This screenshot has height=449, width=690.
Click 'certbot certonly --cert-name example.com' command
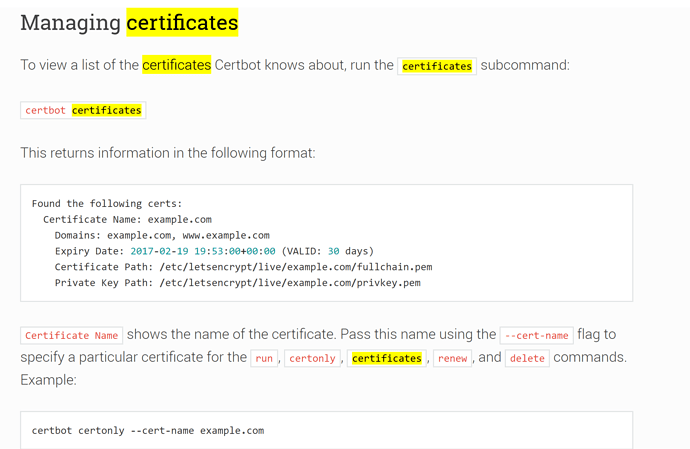coord(148,431)
